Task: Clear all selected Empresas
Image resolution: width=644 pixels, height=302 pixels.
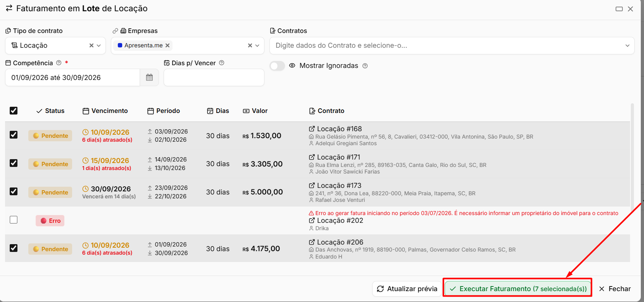Action: [250, 45]
